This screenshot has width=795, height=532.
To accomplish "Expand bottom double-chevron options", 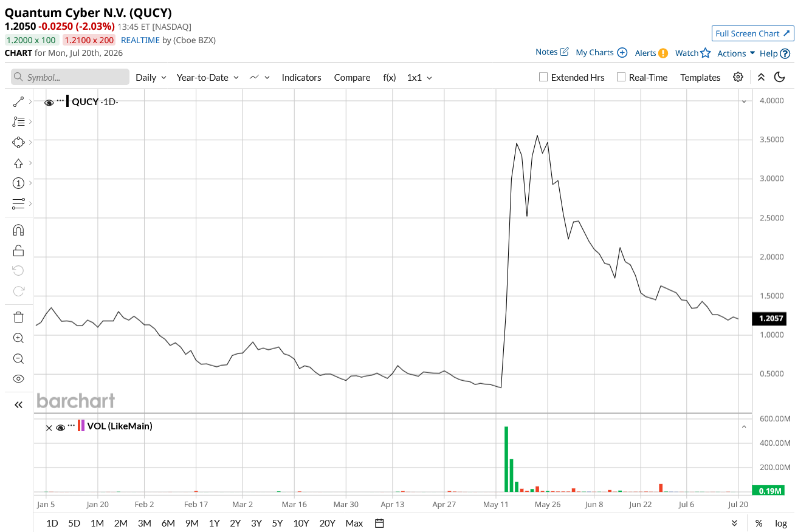I will pos(734,523).
